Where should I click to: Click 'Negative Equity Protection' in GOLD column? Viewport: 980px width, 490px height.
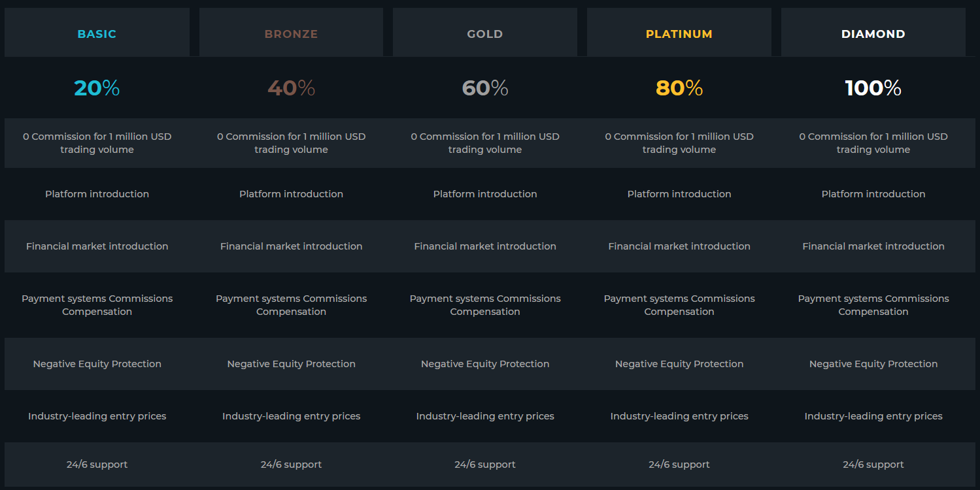(x=485, y=364)
